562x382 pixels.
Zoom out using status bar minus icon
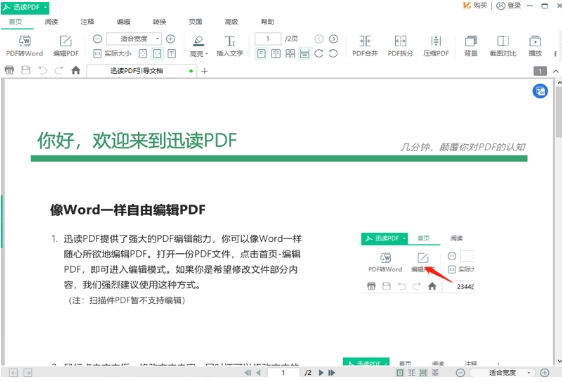coord(460,373)
